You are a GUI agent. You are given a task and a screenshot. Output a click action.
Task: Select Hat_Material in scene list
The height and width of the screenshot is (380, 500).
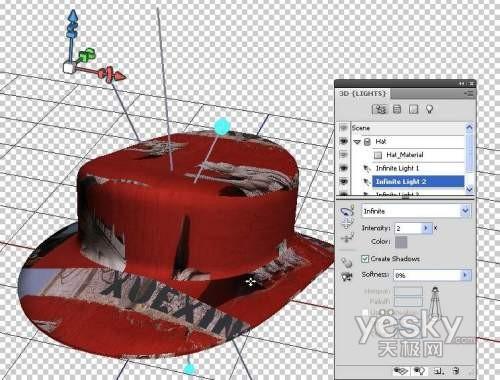404,155
